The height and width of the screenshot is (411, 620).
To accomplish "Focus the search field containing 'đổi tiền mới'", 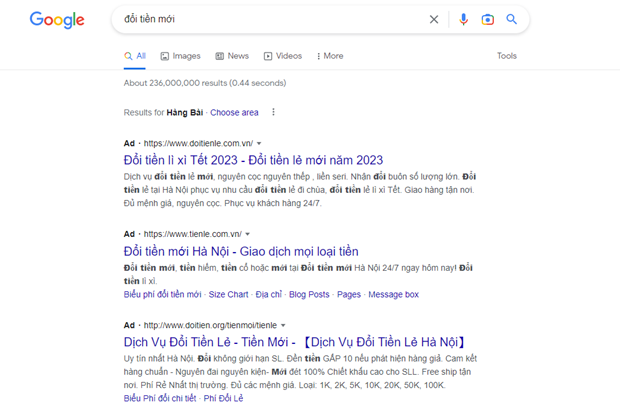I will (x=273, y=19).
